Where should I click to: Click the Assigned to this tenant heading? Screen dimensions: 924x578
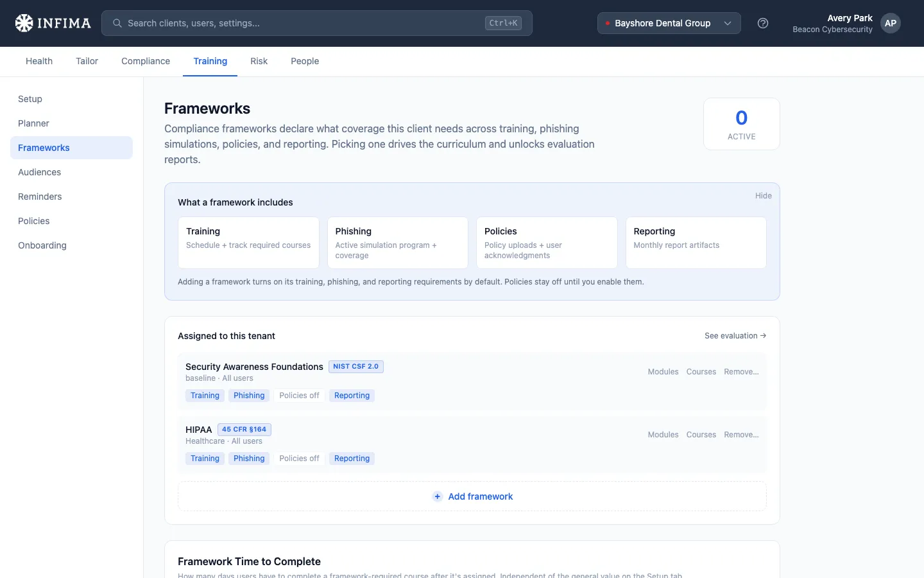point(227,336)
